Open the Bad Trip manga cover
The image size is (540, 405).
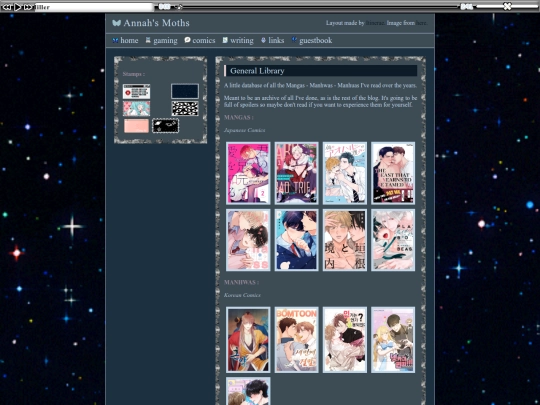coord(297,173)
